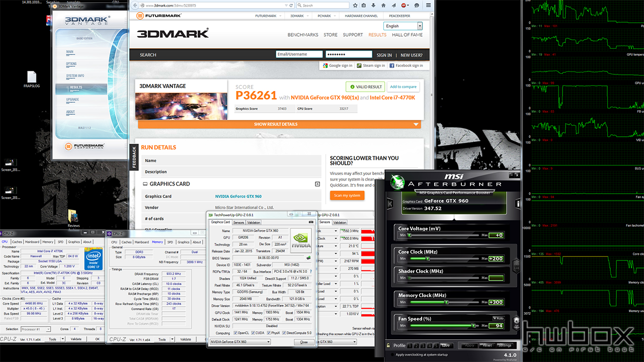This screenshot has height=362, width=644.
Task: Click the NVIDIA logo in GPU-Z
Action: [301, 241]
